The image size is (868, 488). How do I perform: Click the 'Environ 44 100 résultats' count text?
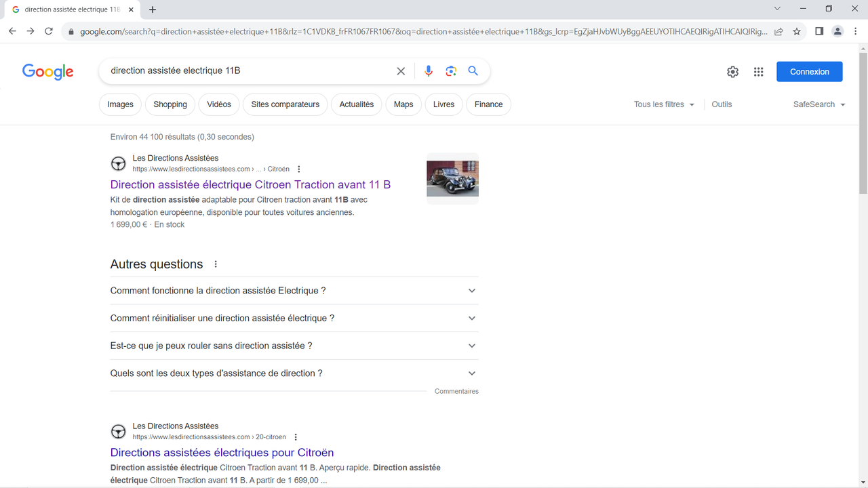click(182, 137)
